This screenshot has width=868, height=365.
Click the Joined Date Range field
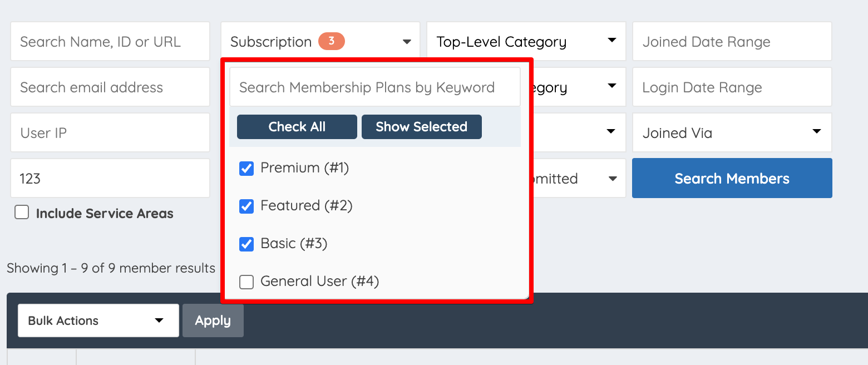coord(732,41)
